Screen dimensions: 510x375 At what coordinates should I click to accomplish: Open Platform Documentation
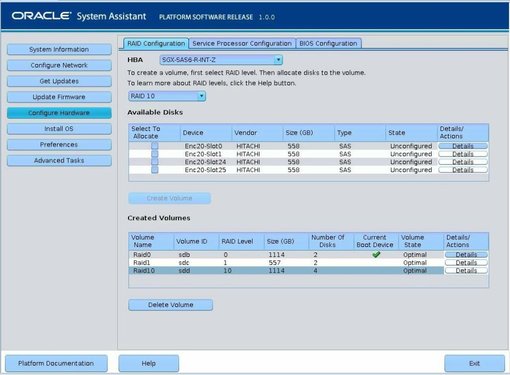pos(56,363)
